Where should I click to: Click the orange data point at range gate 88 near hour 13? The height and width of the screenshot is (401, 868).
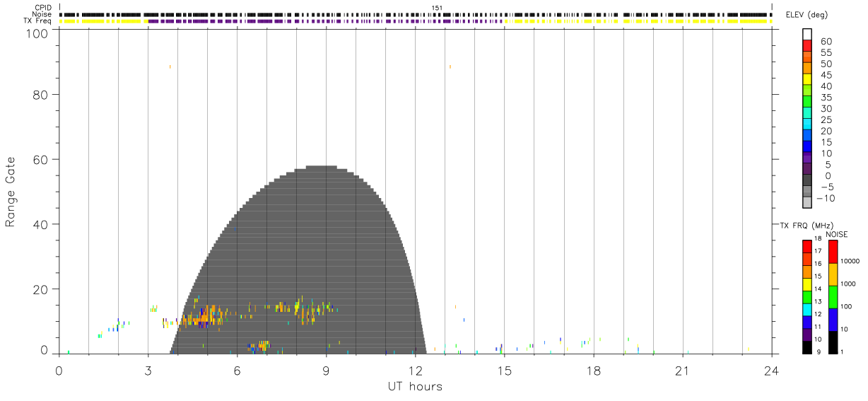(x=450, y=66)
